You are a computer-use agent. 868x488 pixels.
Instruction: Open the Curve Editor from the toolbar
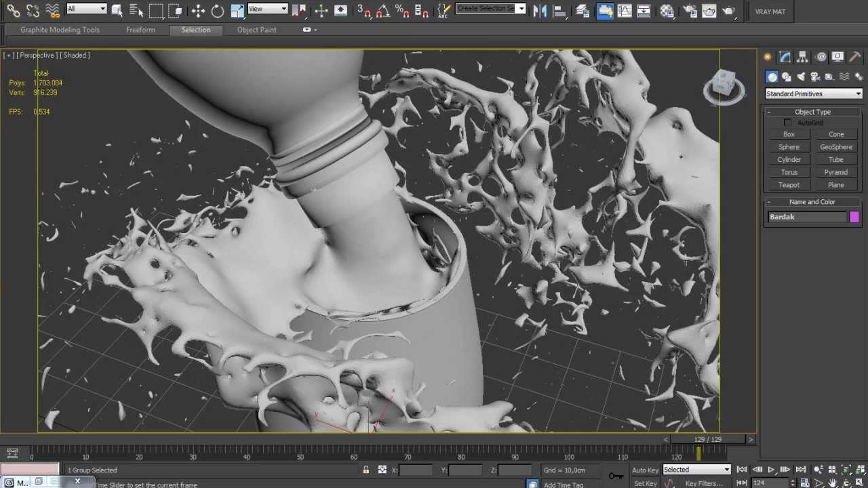(x=625, y=10)
